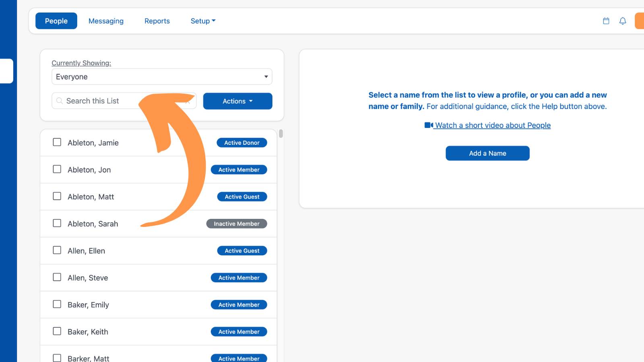644x362 pixels.
Task: Click the search magnifier icon
Action: pos(60,101)
